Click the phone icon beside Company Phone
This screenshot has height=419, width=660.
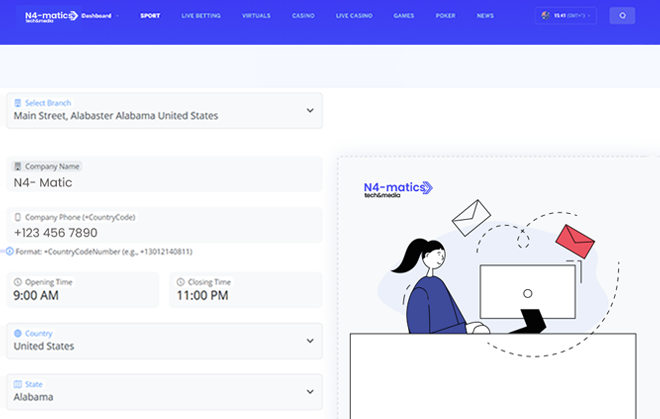click(17, 217)
